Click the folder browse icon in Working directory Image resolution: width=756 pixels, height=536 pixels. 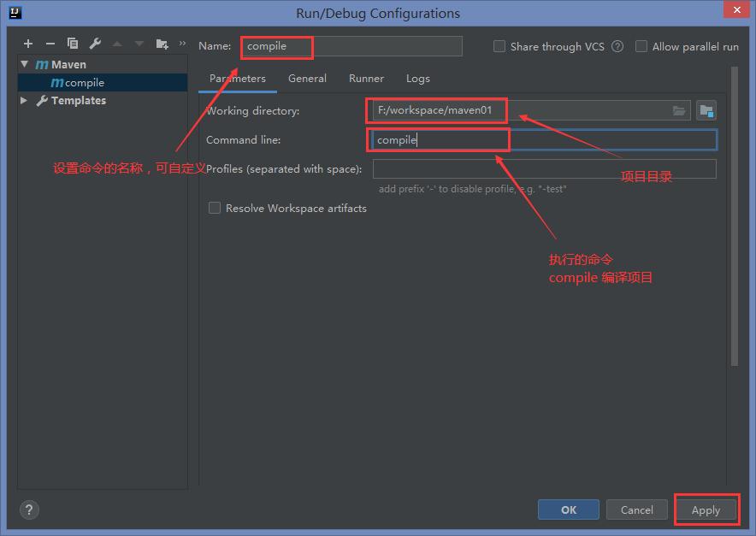coord(679,110)
